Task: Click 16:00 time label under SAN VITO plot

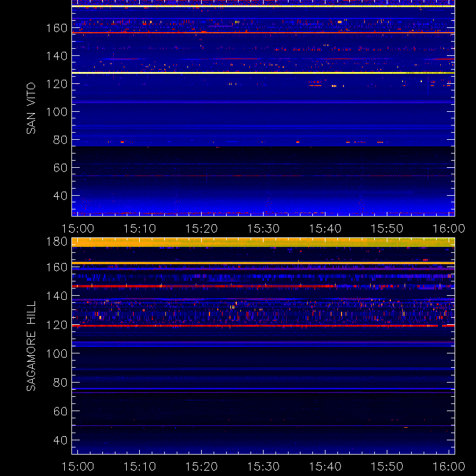Action: tap(449, 228)
